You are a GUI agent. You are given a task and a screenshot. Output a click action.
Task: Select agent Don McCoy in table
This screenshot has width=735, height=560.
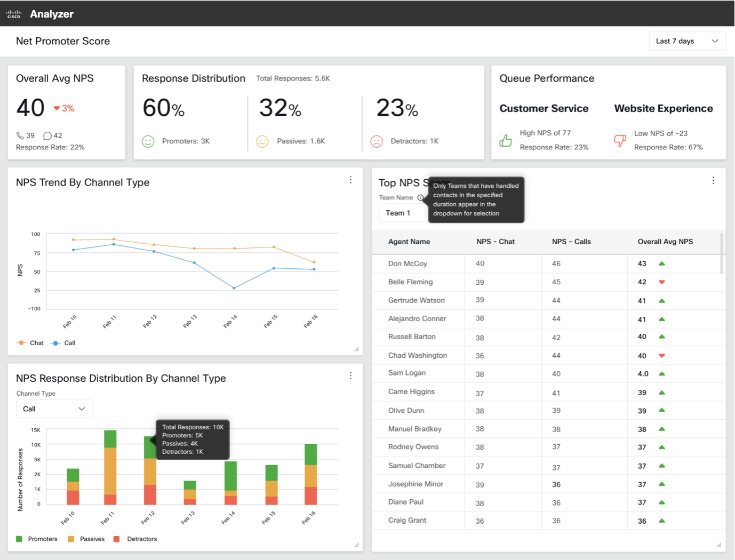pos(408,263)
